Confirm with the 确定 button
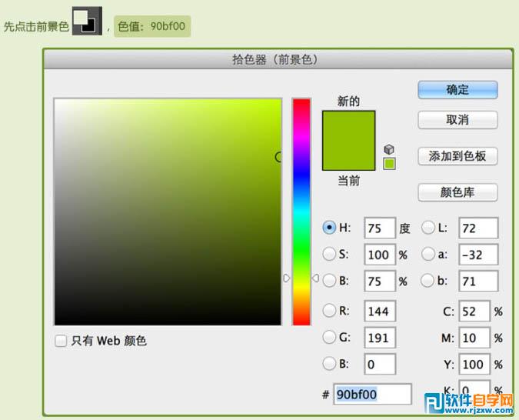The width and height of the screenshot is (519, 420). coord(457,90)
